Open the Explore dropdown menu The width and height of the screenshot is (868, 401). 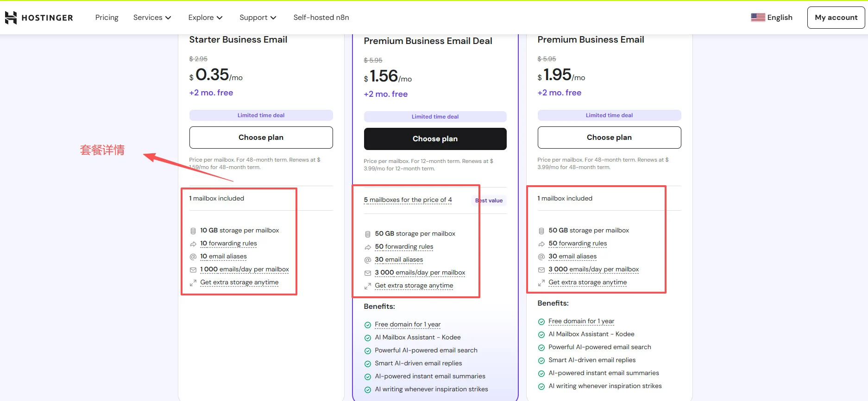(205, 18)
